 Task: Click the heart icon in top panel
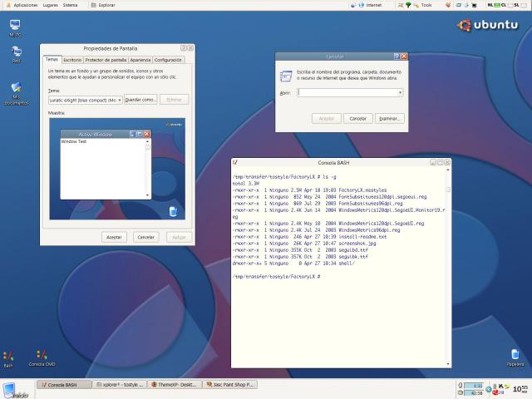(x=448, y=5)
